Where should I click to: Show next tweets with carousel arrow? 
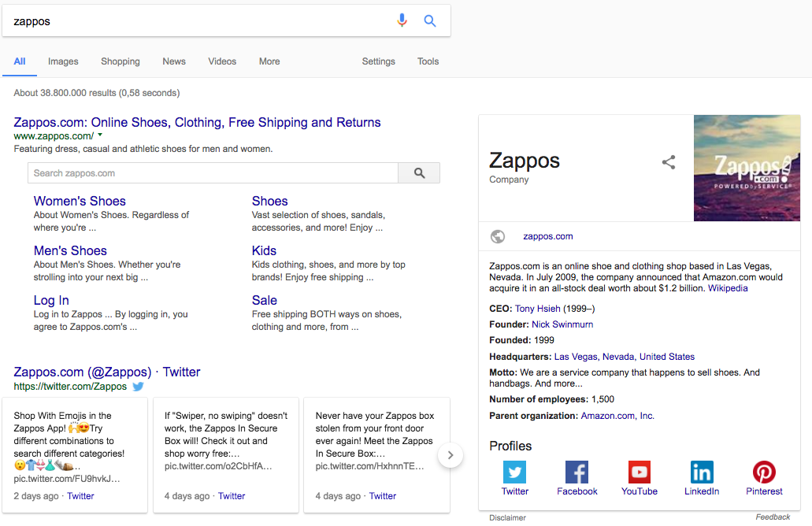[450, 455]
